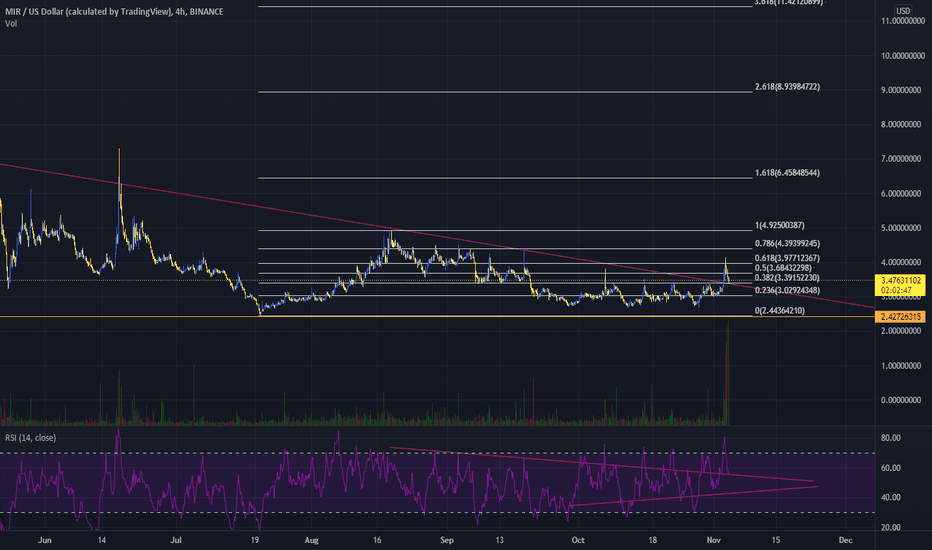
Task: Click the Aug date on time axis
Action: 311,540
